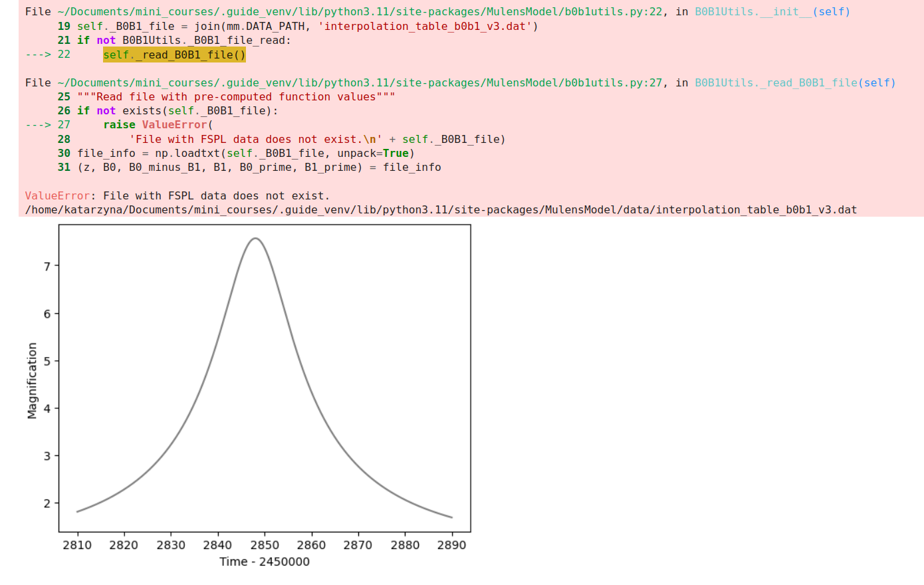Click the docstring on line 25
The width and height of the screenshot is (924, 585).
click(236, 97)
